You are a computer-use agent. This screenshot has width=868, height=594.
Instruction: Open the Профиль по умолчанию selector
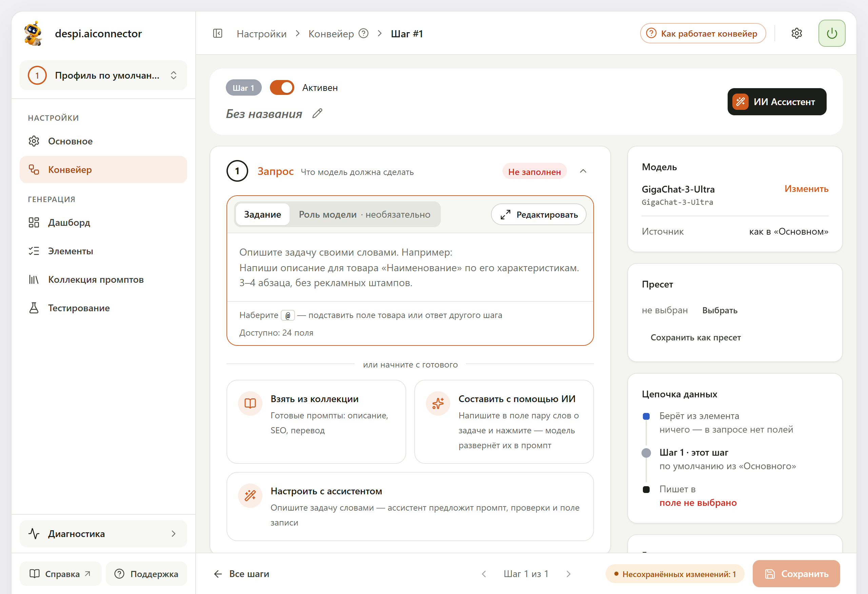point(103,76)
